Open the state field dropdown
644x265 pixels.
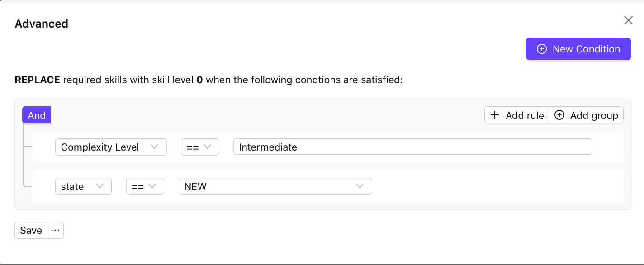tap(83, 186)
